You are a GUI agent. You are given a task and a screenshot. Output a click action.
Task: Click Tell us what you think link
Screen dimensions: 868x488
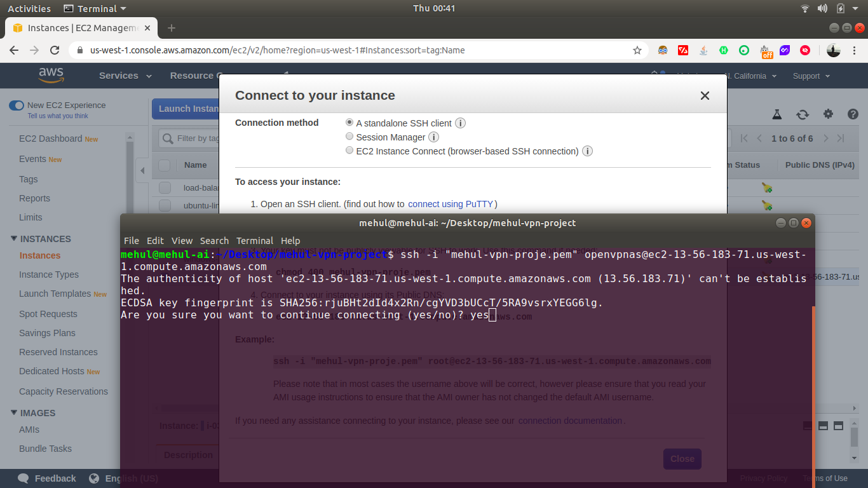58,116
